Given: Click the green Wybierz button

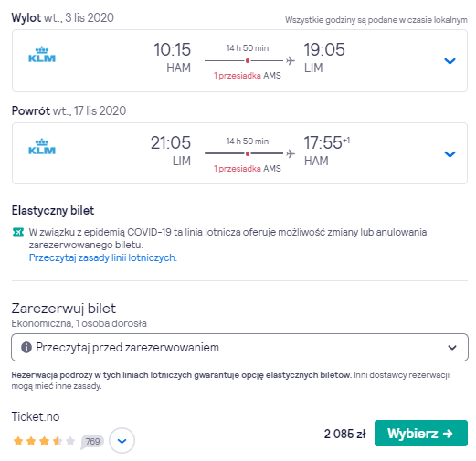Looking at the screenshot, I should pyautogui.click(x=421, y=433).
